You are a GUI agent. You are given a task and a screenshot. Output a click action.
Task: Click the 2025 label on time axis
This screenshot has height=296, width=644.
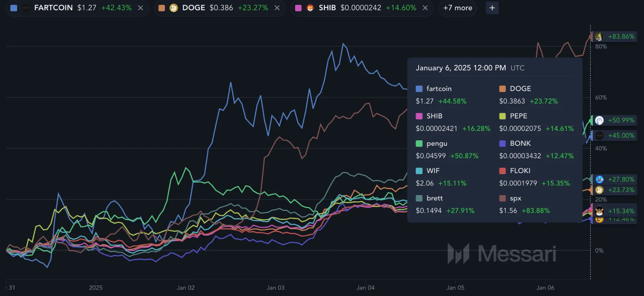point(96,288)
